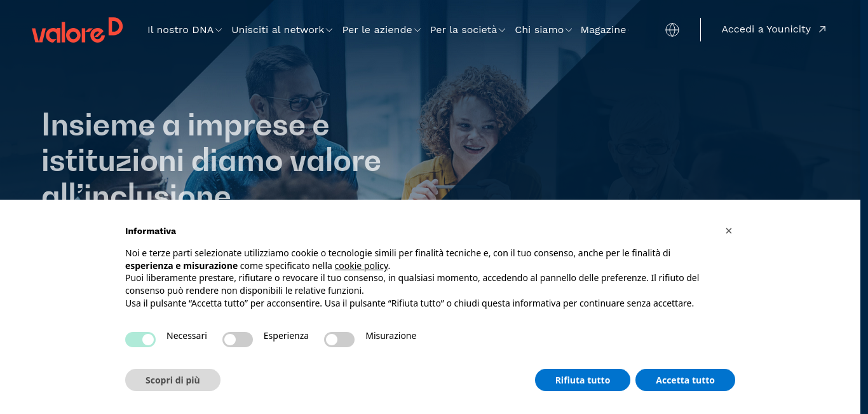Enable the Esperienza cookie switch
This screenshot has height=414, width=868.
pyautogui.click(x=238, y=340)
